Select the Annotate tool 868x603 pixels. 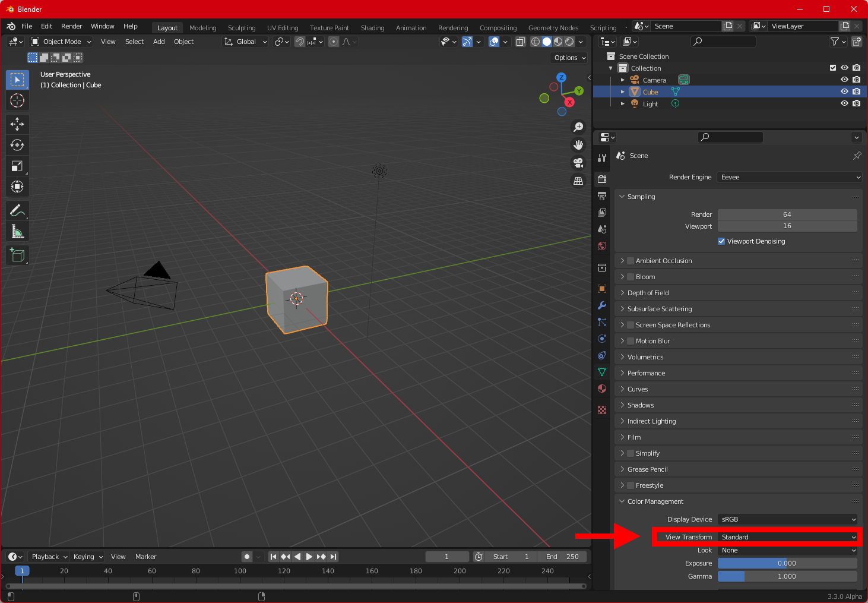click(x=17, y=210)
